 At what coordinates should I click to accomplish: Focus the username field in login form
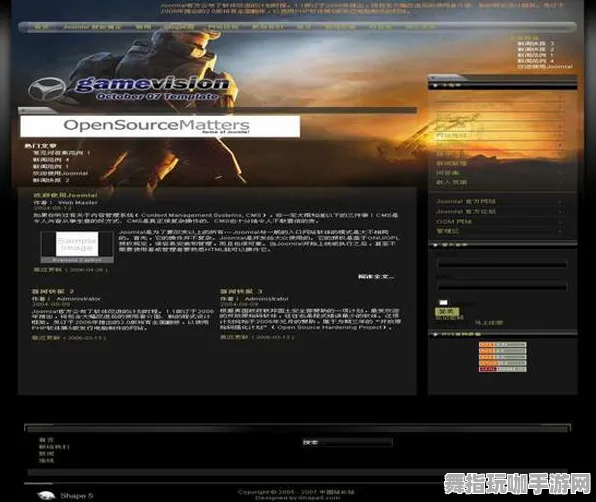pos(502,263)
